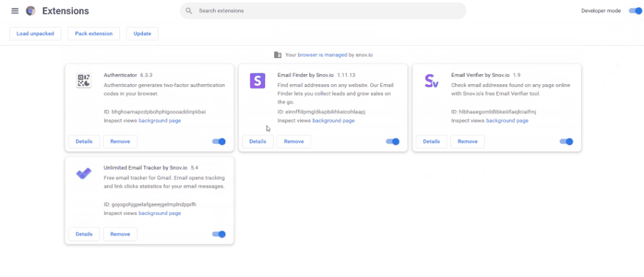This screenshot has width=644, height=277.
Task: Click the Authenticator extension ID text
Action: click(x=155, y=111)
